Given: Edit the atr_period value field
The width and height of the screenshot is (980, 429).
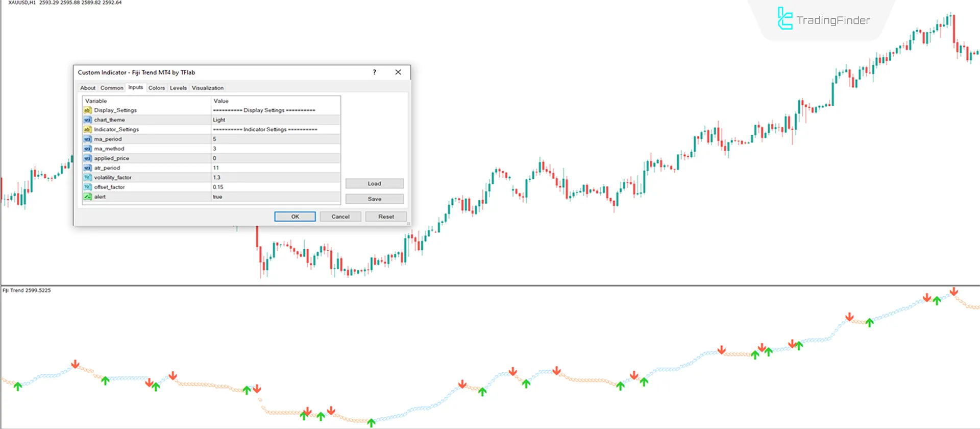Looking at the screenshot, I should pyautogui.click(x=276, y=168).
